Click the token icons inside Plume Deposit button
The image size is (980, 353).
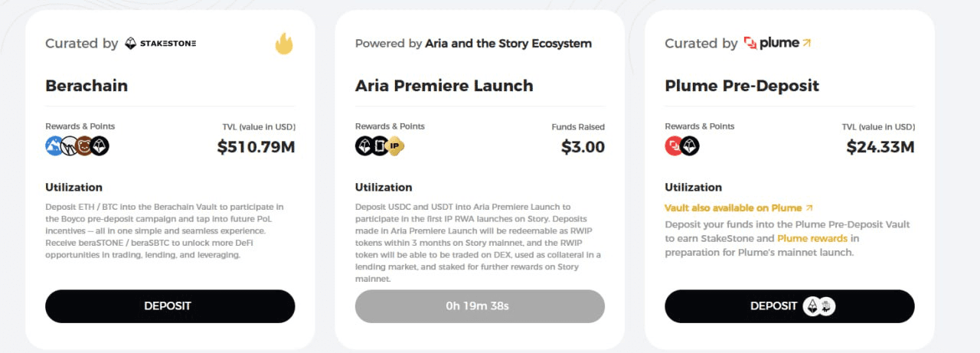(x=818, y=306)
